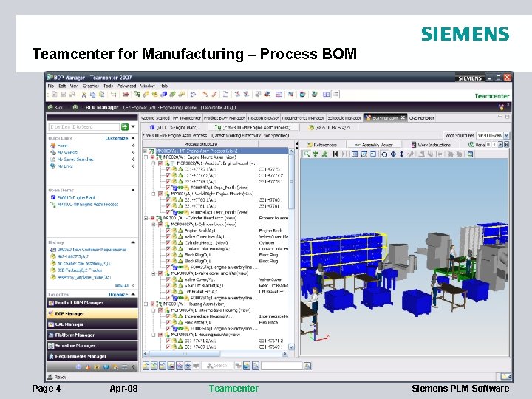
Task: Open the Root Structures dropdown
Action: click(506, 135)
